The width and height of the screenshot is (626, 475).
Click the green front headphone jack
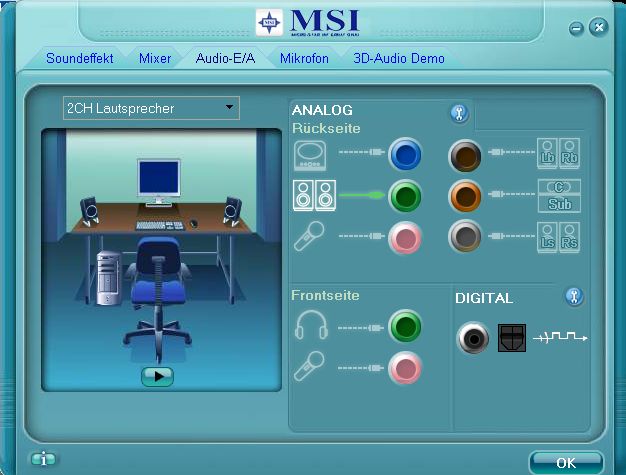pyautogui.click(x=405, y=327)
